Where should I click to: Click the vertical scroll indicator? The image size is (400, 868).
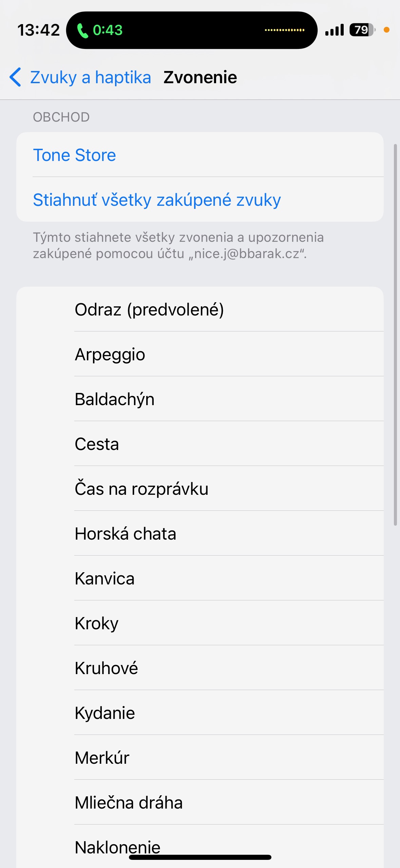click(395, 334)
